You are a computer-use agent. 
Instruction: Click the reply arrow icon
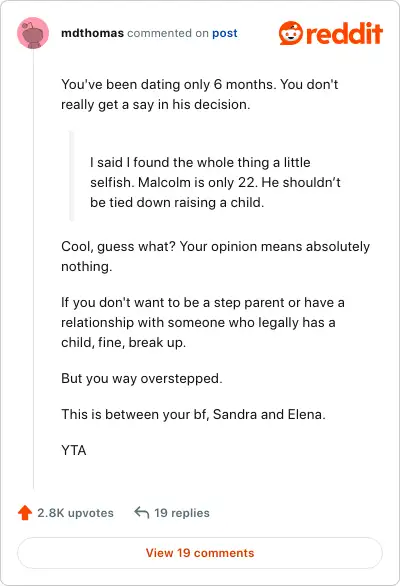click(142, 512)
